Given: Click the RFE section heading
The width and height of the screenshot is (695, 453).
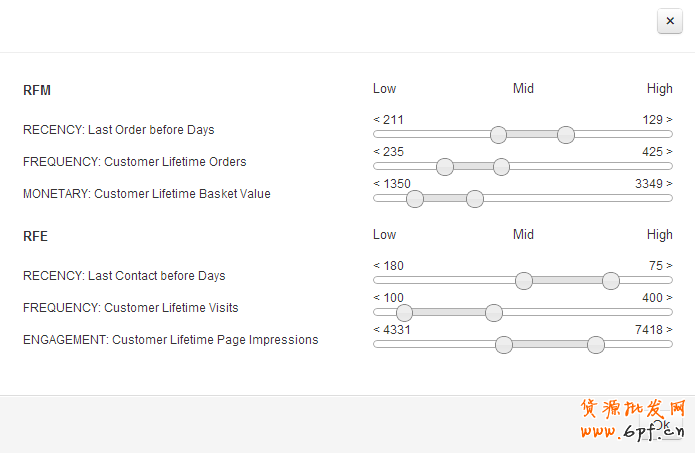Looking at the screenshot, I should click(35, 237).
